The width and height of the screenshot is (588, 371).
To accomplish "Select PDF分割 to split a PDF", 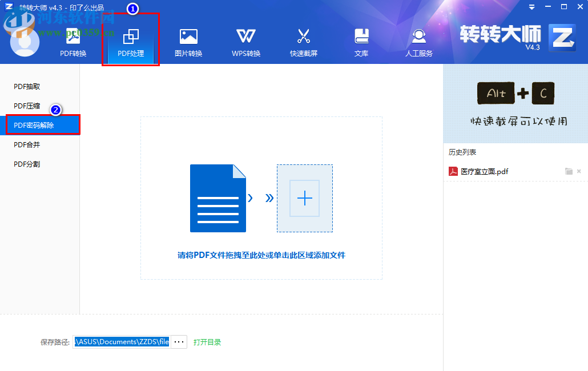I will coord(26,163).
